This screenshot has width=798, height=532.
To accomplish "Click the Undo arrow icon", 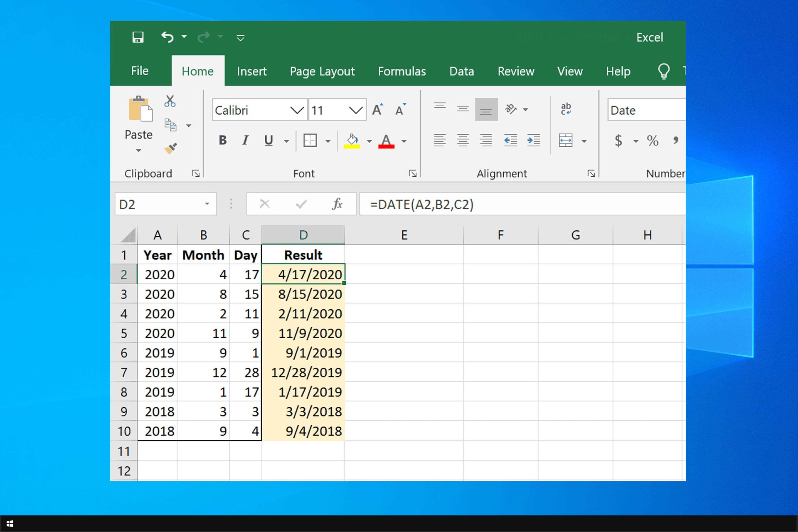I will pos(167,37).
